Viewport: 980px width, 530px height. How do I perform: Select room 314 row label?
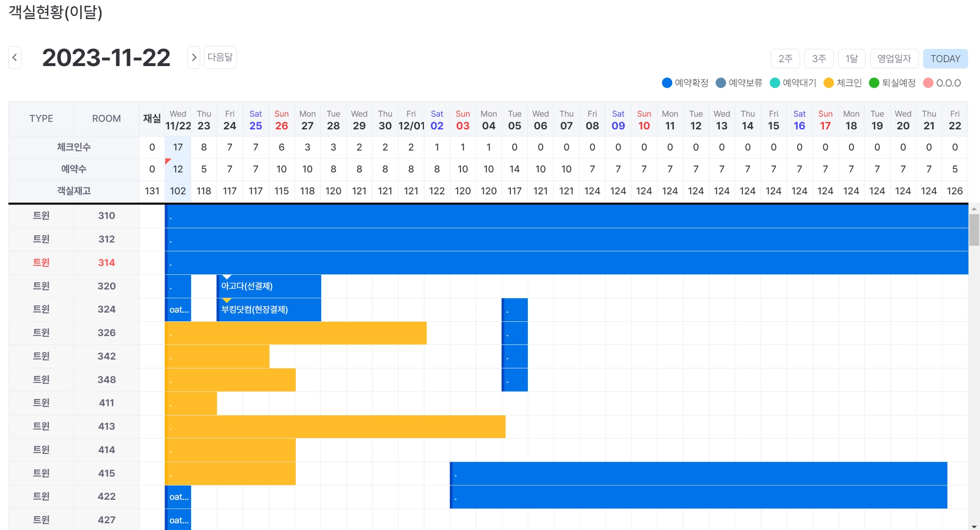click(106, 262)
